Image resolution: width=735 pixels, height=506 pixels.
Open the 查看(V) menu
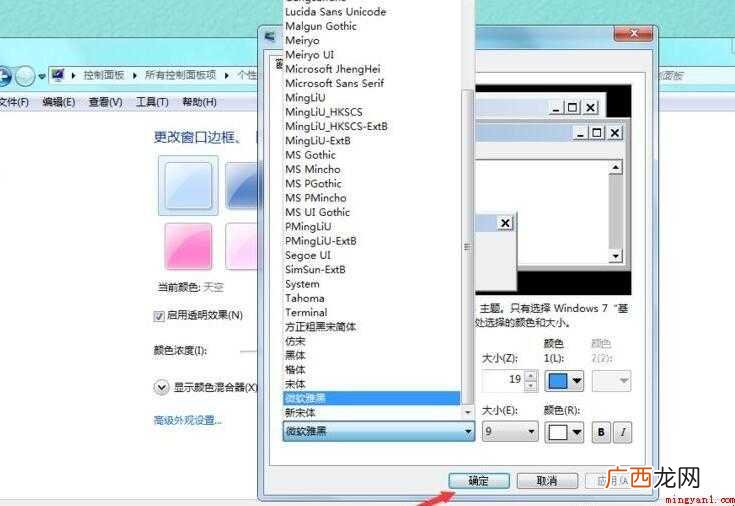click(x=105, y=102)
